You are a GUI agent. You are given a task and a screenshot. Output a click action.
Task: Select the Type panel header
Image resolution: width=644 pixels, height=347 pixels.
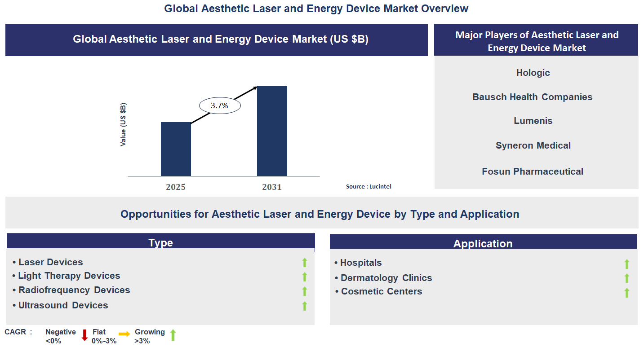(160, 242)
